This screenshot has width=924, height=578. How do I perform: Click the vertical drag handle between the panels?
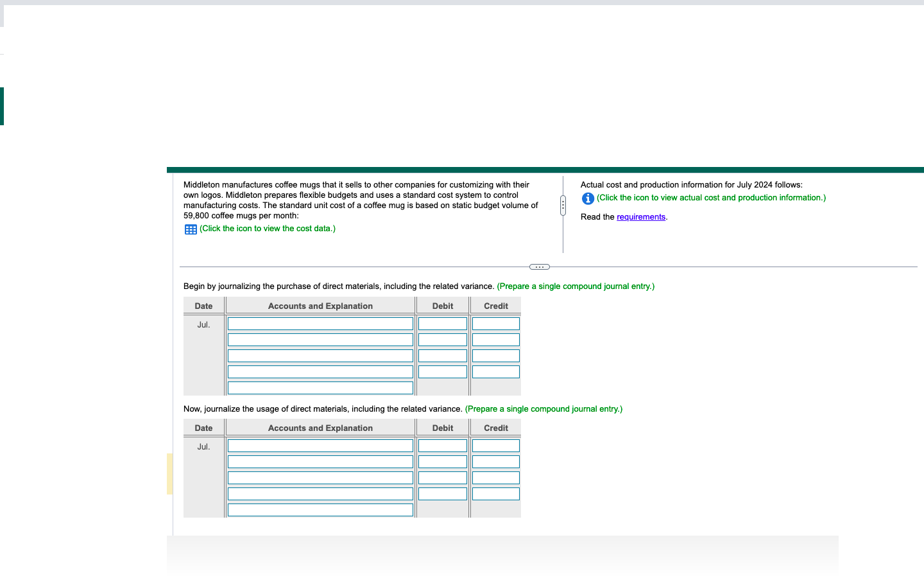point(563,204)
